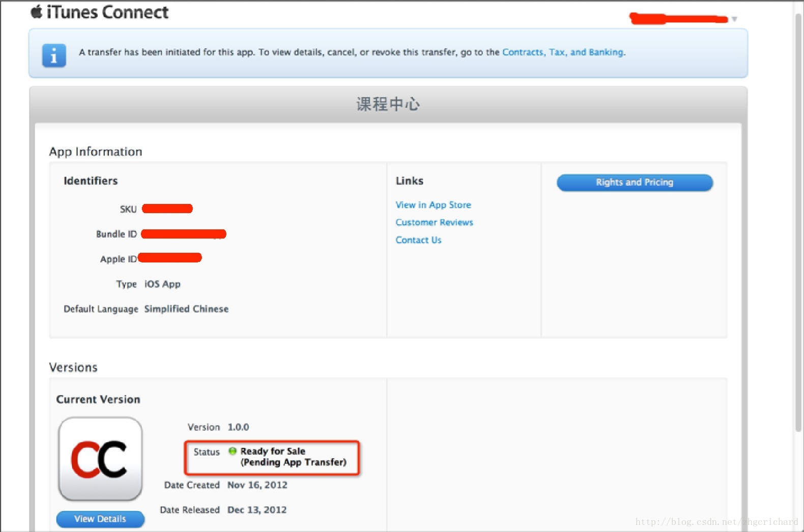Click the green status dot beside Ready for Sale
This screenshot has width=804, height=532.
point(233,451)
